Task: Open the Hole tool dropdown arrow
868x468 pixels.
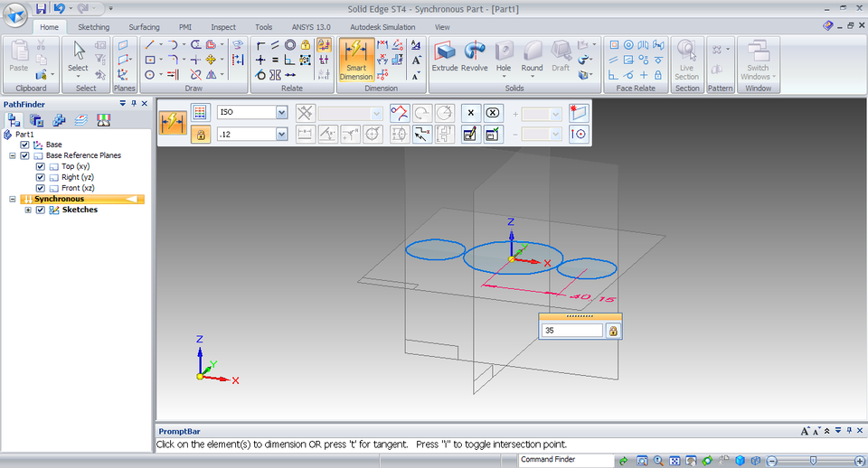Action: tap(504, 76)
